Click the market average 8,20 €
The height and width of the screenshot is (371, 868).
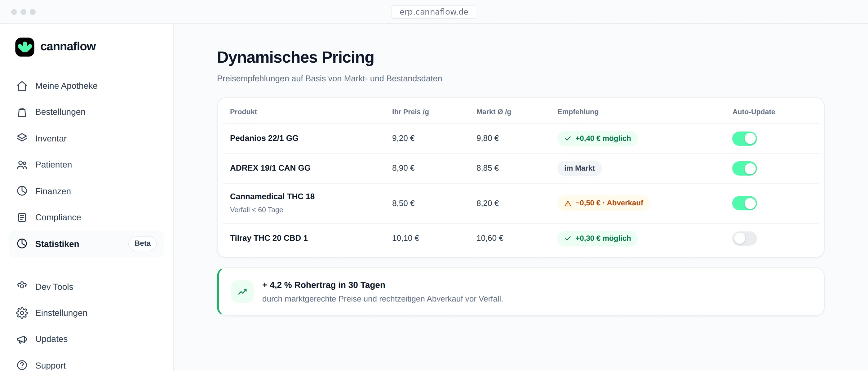click(488, 203)
